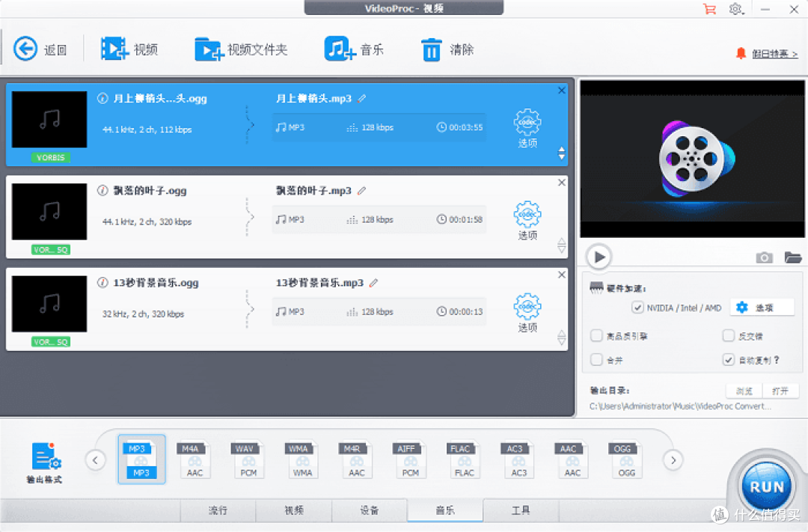Screen dimensions: 808x532
Task: Select the M4A AAC output format
Action: coord(195,459)
